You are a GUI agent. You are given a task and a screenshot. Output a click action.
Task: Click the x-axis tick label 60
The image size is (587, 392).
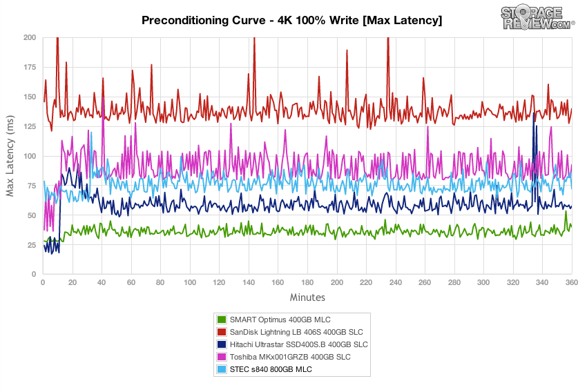[131, 282]
